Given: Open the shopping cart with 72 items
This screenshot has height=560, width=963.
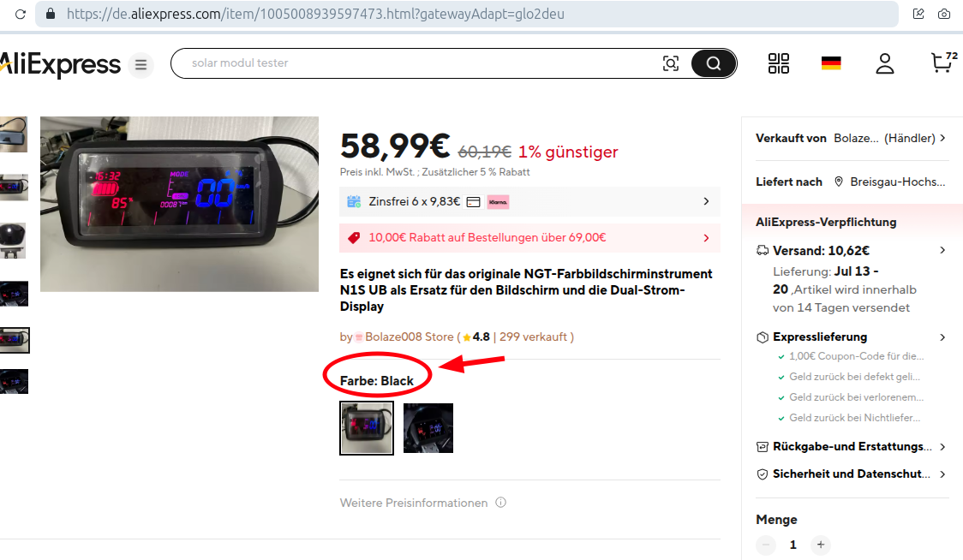Looking at the screenshot, I should [x=943, y=62].
